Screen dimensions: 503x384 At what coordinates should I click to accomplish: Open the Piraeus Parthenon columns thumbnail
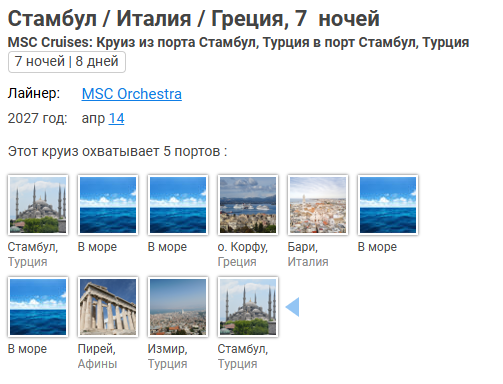[x=108, y=307]
